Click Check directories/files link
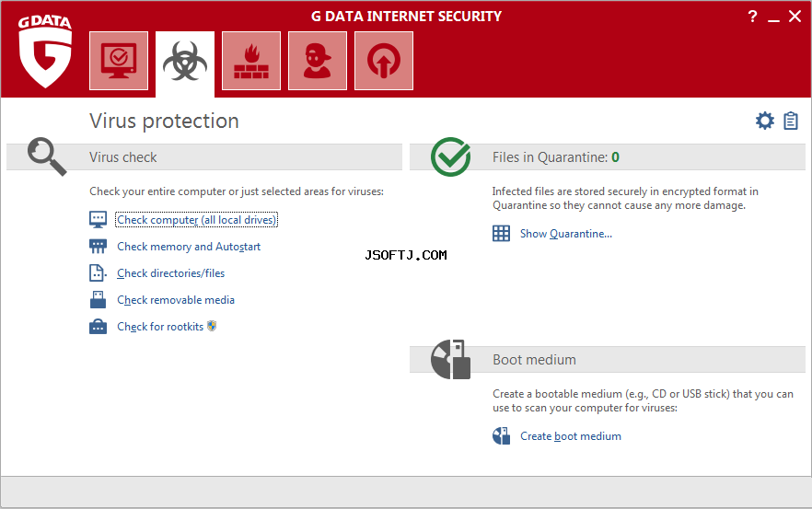This screenshot has width=812, height=509. (x=171, y=272)
